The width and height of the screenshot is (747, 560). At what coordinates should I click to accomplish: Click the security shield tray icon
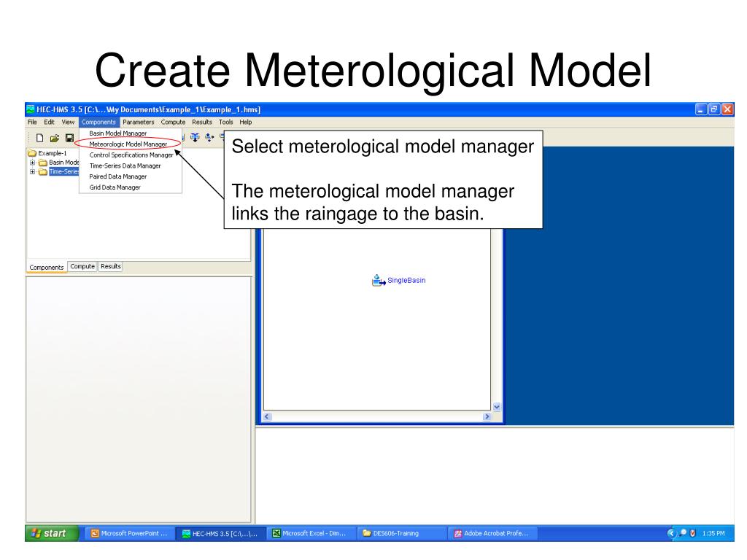pyautogui.click(x=693, y=533)
